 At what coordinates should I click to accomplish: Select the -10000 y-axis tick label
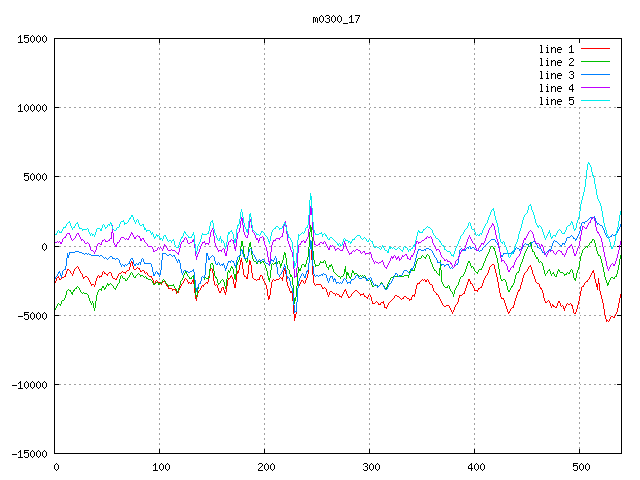[28, 385]
